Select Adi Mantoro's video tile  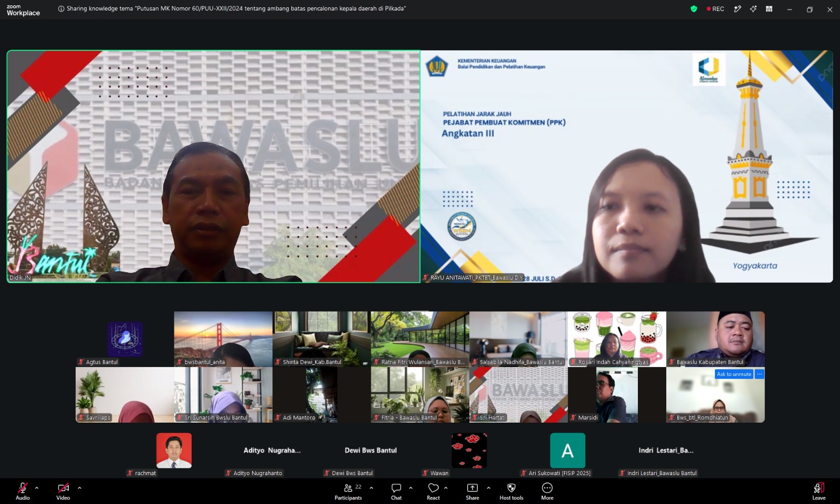tap(322, 395)
